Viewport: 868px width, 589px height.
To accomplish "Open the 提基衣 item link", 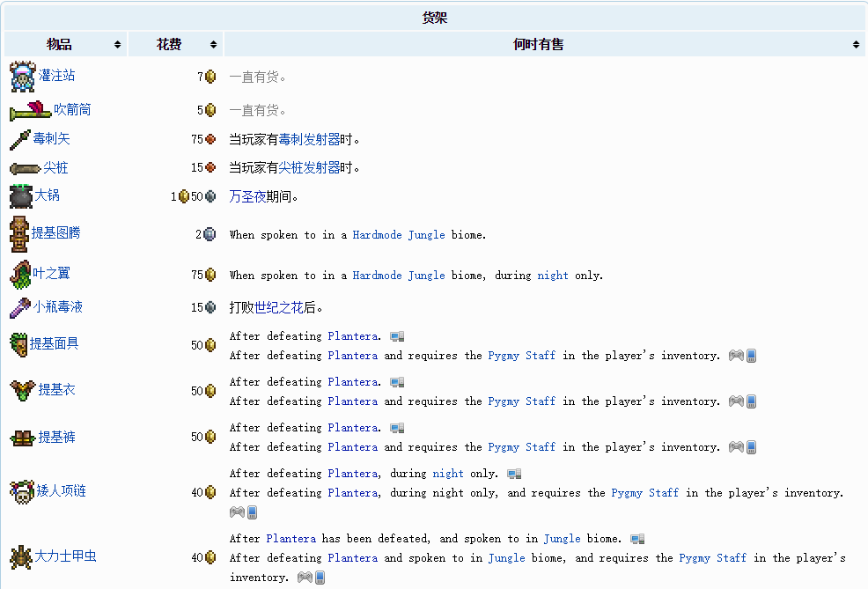I will [56, 390].
